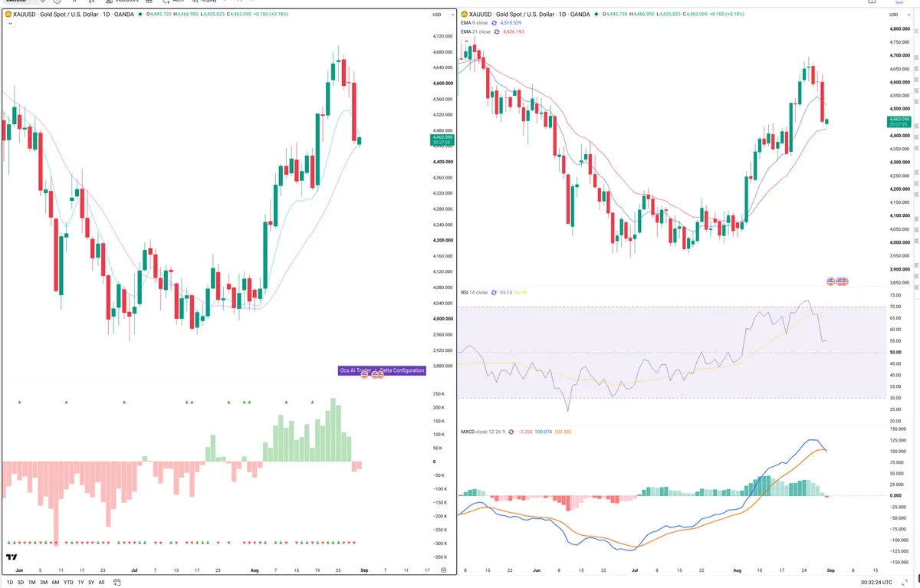
Task: Click the market status dot on left chart
Action: (x=140, y=15)
